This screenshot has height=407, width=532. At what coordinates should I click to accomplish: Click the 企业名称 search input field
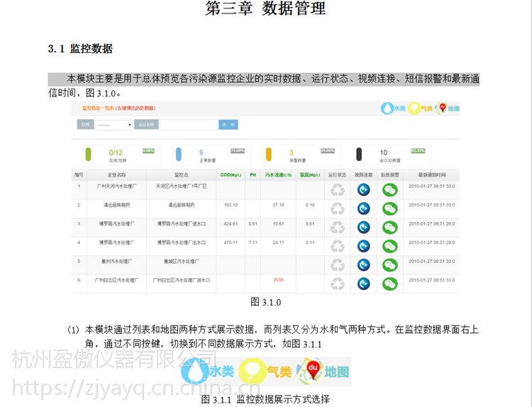[x=188, y=125]
